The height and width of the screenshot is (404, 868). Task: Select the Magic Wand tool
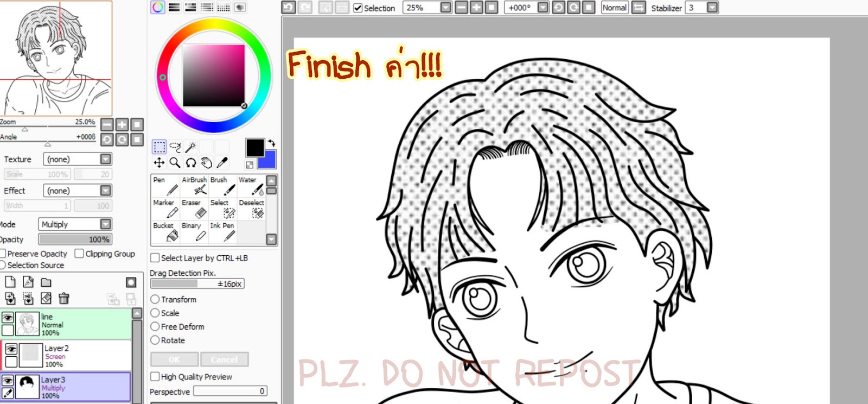pyautogui.click(x=190, y=147)
